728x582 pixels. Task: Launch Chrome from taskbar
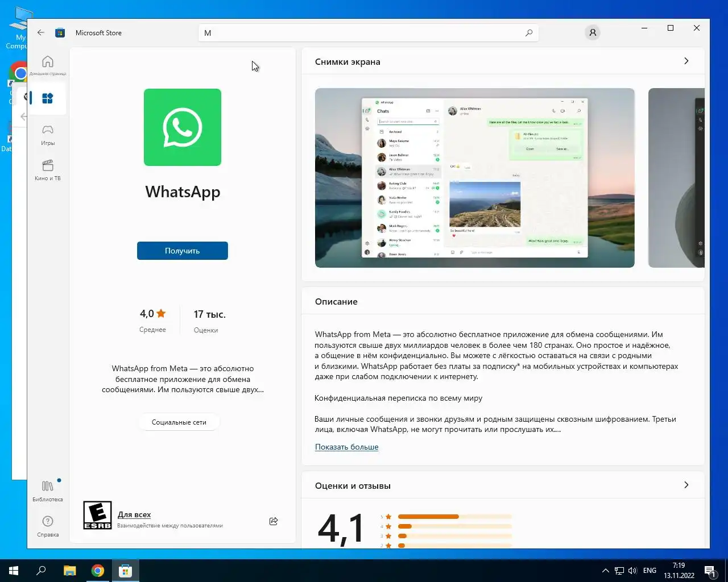[98, 571]
